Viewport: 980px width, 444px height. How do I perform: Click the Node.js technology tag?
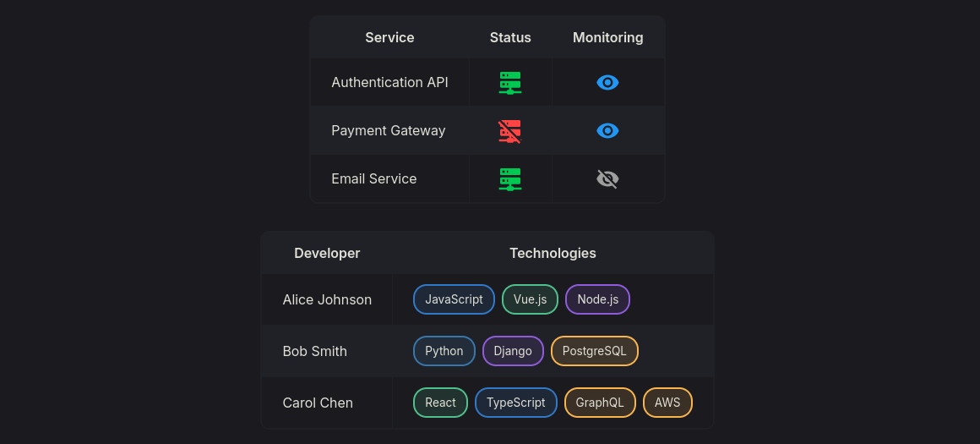click(597, 299)
